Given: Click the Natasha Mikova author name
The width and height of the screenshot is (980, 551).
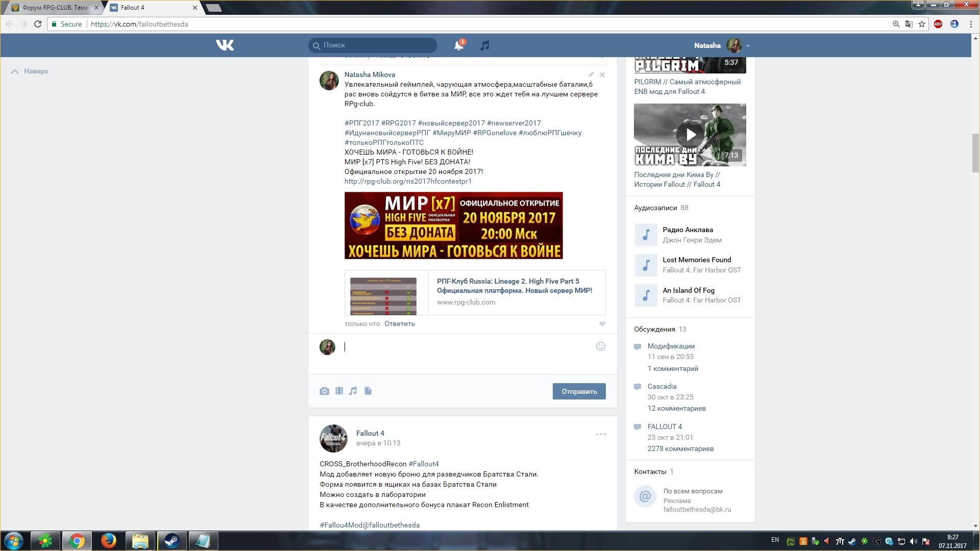Looking at the screenshot, I should [370, 74].
